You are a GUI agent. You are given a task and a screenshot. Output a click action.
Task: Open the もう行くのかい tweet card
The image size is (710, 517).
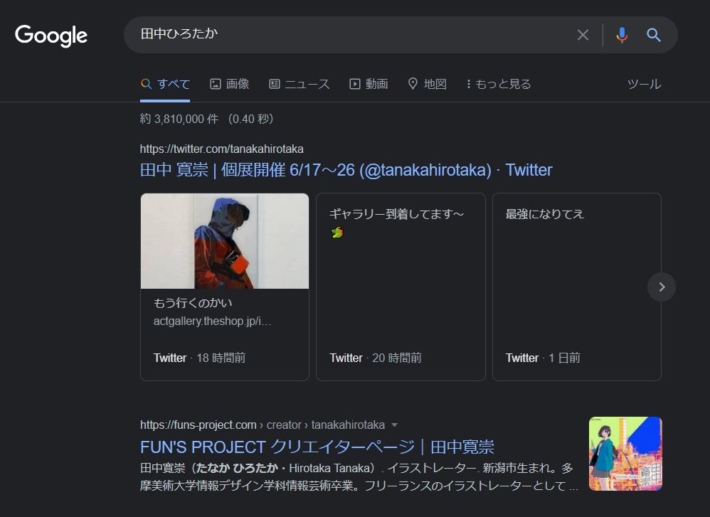(x=225, y=287)
